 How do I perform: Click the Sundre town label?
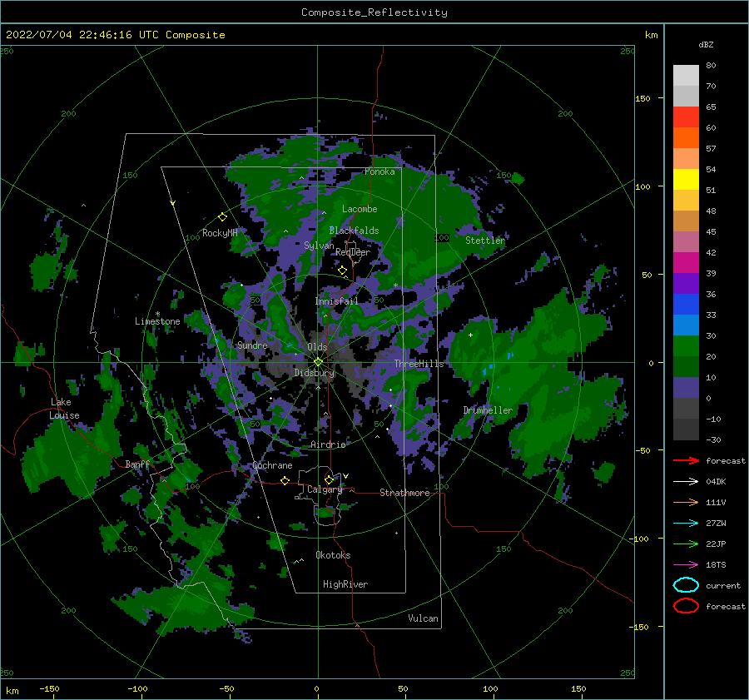click(252, 345)
